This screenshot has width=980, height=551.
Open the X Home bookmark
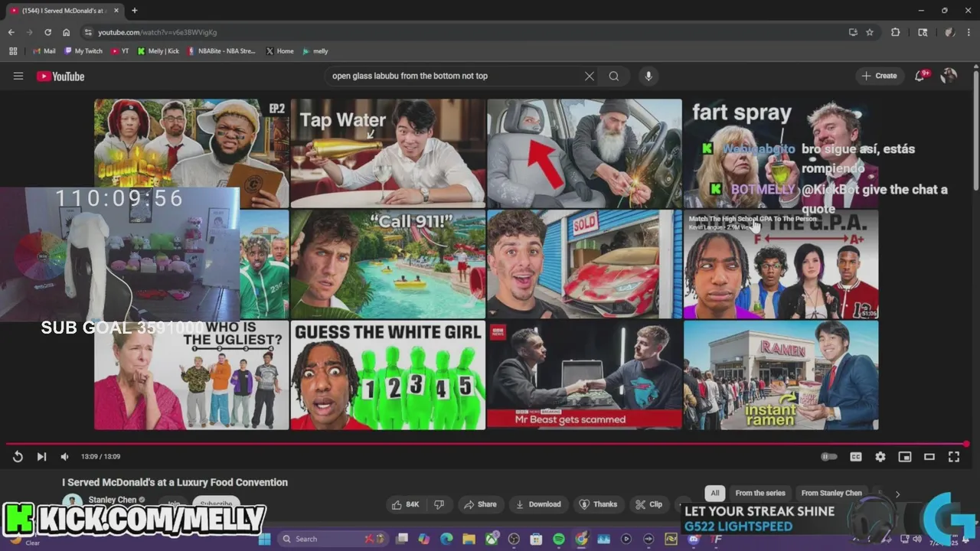point(280,51)
